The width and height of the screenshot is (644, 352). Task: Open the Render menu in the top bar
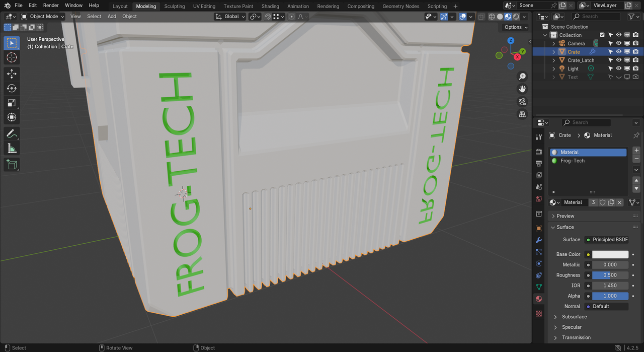pyautogui.click(x=51, y=5)
